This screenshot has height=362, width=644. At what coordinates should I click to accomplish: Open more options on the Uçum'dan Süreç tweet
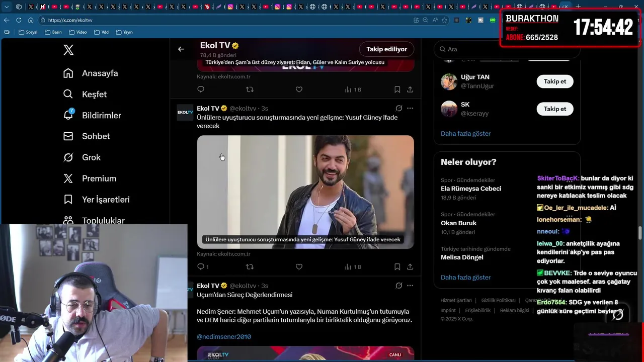click(x=410, y=286)
